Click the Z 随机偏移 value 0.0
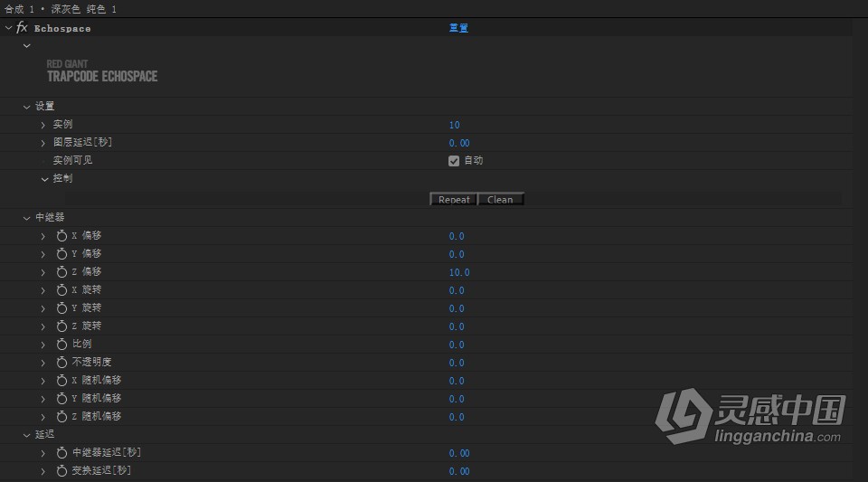The width and height of the screenshot is (868, 482). [456, 417]
